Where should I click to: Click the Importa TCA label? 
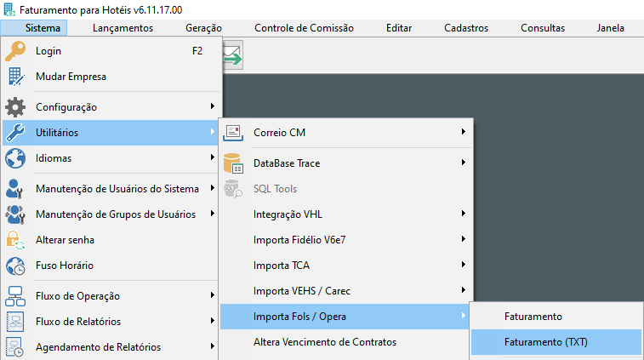(x=282, y=266)
